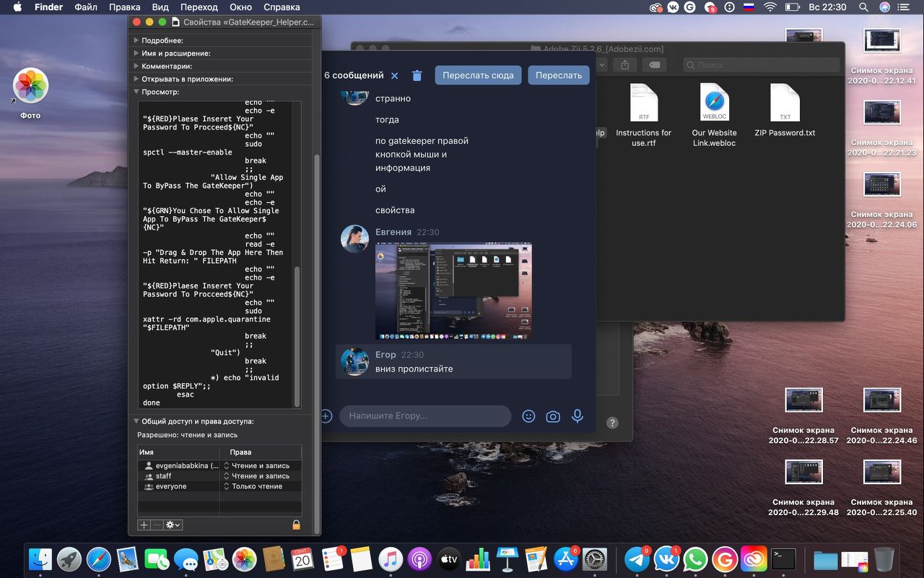
Task: Open Launchpad from the Dock
Action: pyautogui.click(x=69, y=559)
